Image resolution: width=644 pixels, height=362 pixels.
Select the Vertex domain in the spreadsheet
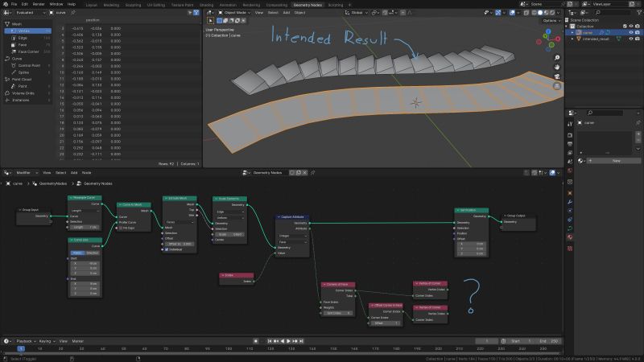pyautogui.click(x=28, y=31)
